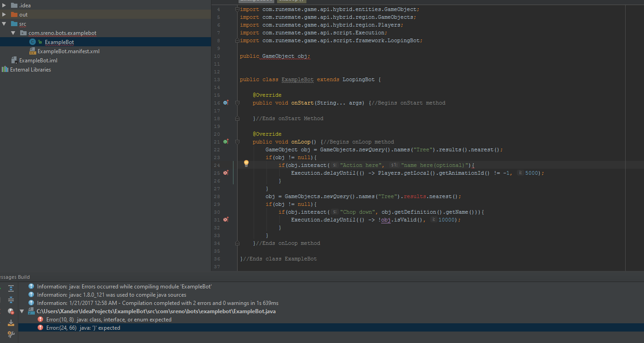The image size is (644, 343).
Task: Toggle the hide warnings filter icon
Action: tap(11, 311)
